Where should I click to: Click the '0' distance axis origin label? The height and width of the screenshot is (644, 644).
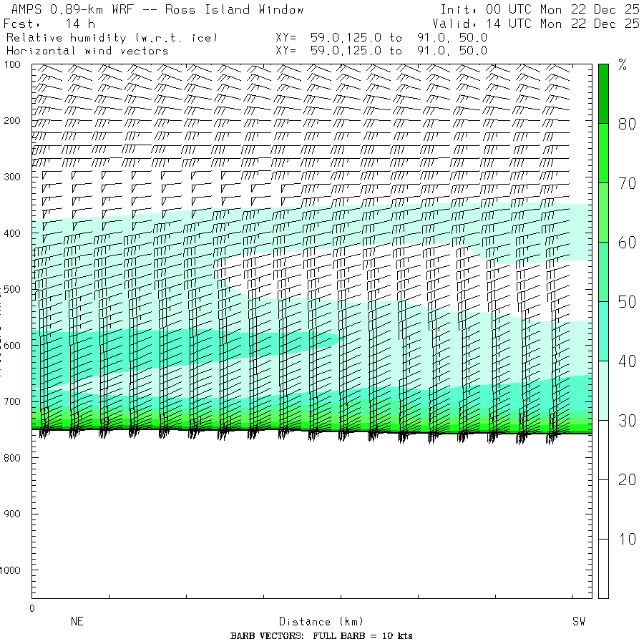tap(32, 609)
